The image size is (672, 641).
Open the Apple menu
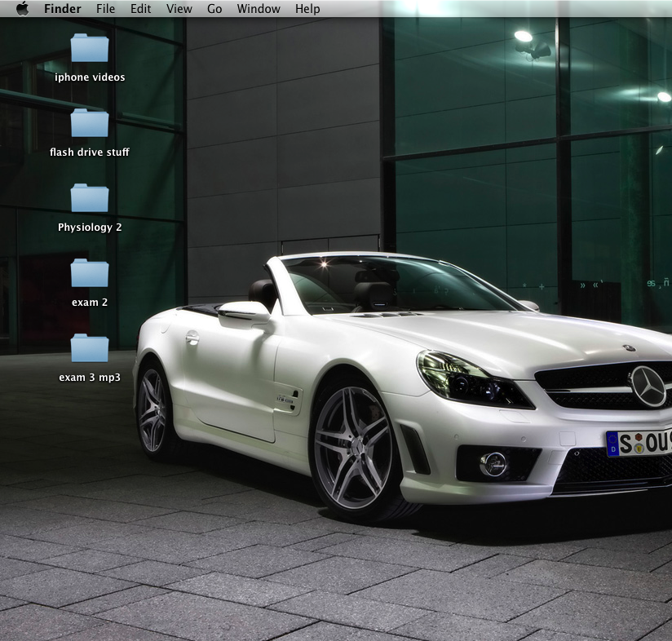tap(22, 9)
